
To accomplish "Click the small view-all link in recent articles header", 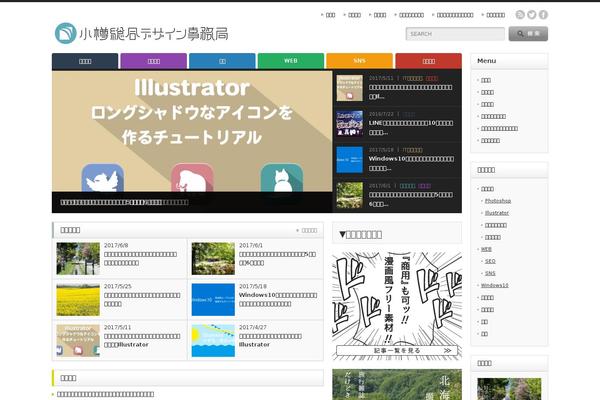I will pyautogui.click(x=307, y=230).
